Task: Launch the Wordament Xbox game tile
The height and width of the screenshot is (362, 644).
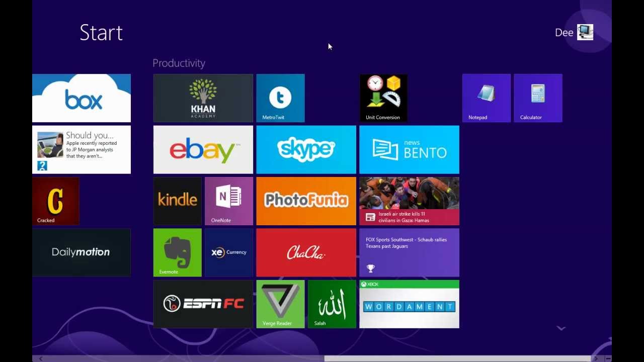Action: click(x=410, y=304)
